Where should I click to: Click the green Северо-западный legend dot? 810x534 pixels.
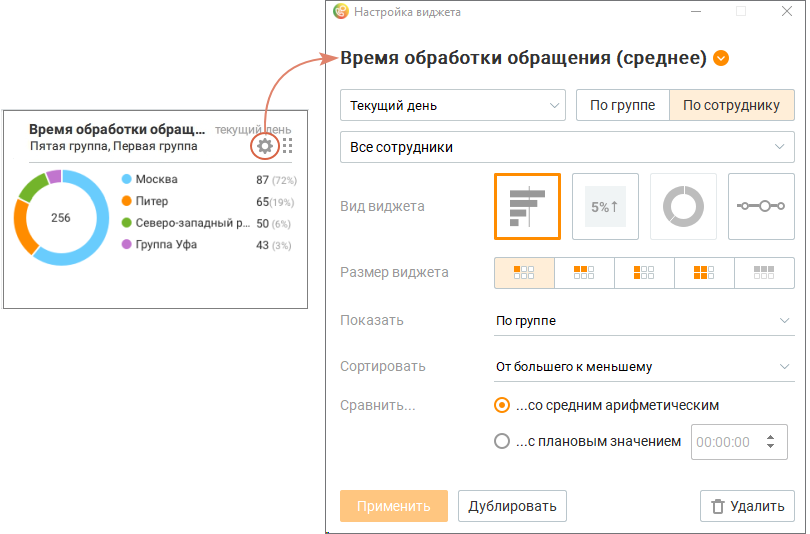coord(127,223)
